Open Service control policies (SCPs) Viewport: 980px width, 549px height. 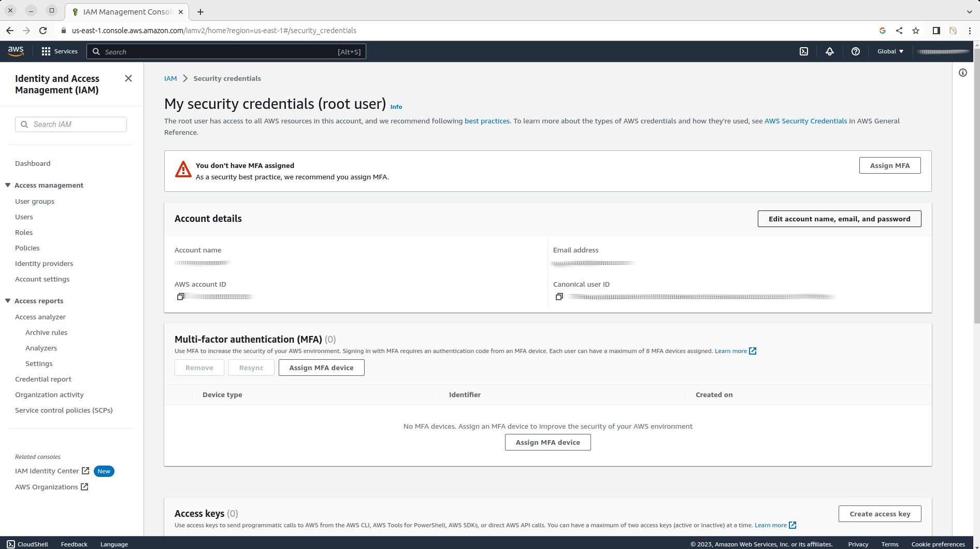[64, 410]
